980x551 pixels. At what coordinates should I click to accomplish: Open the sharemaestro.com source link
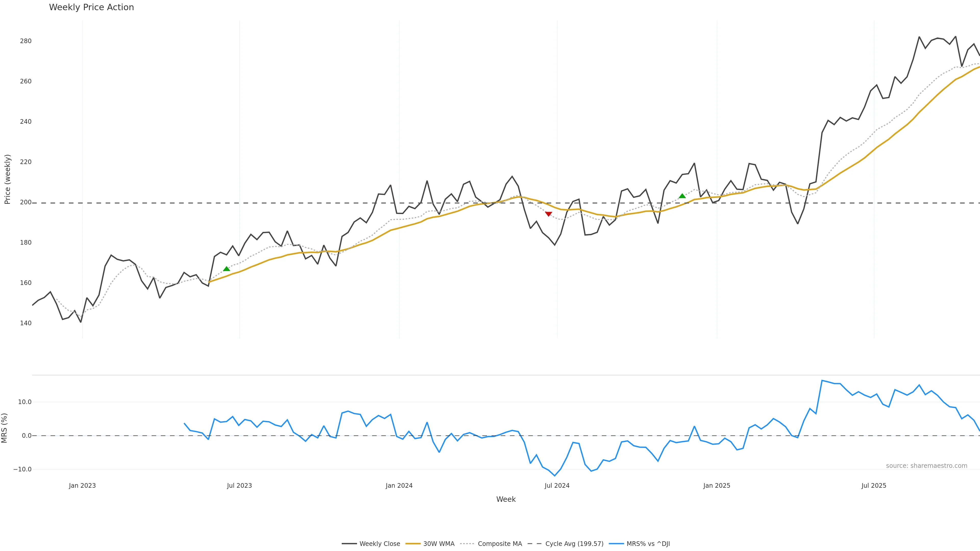pos(926,466)
